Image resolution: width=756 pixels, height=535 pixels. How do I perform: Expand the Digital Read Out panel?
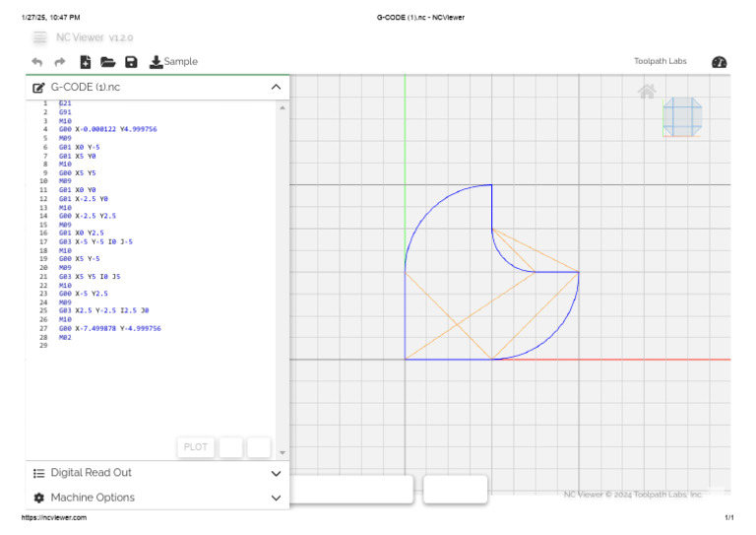tap(276, 473)
